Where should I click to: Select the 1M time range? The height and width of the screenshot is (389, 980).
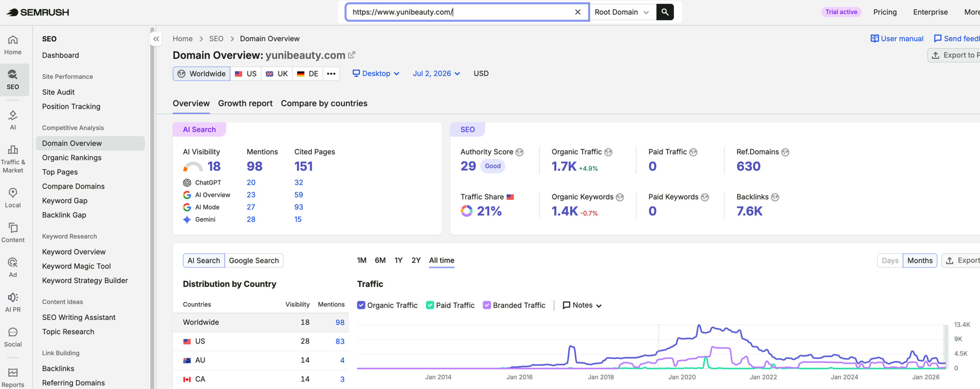pos(362,260)
